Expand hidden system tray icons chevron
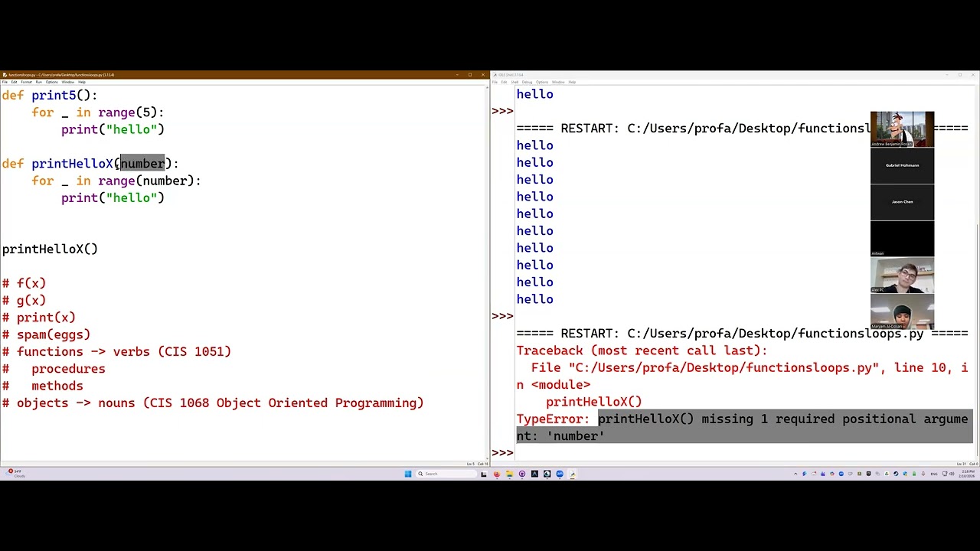 pyautogui.click(x=795, y=474)
